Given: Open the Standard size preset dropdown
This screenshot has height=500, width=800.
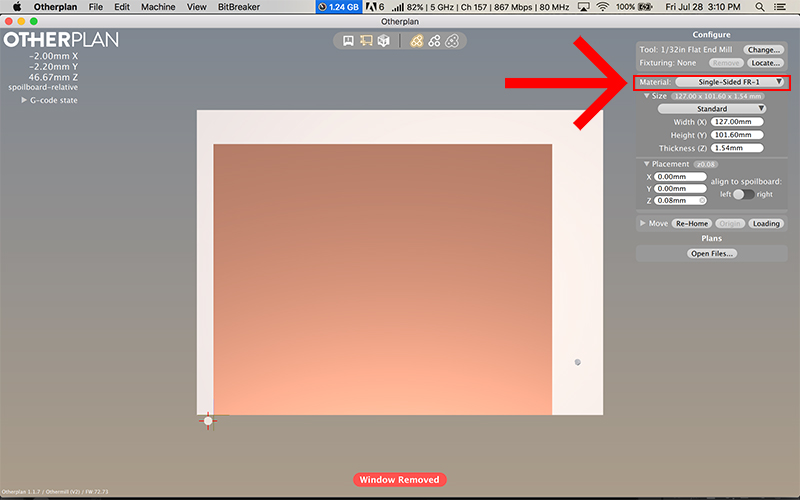Looking at the screenshot, I should pos(712,109).
